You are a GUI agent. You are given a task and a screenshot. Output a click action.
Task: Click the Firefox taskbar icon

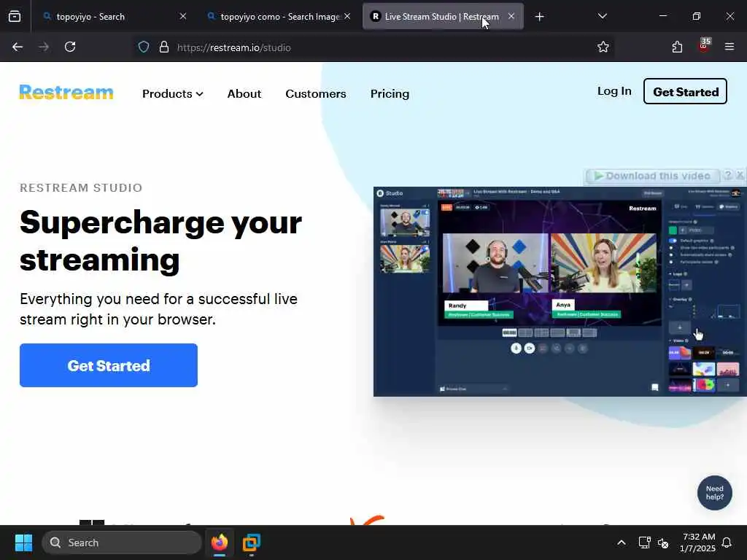(x=220, y=542)
